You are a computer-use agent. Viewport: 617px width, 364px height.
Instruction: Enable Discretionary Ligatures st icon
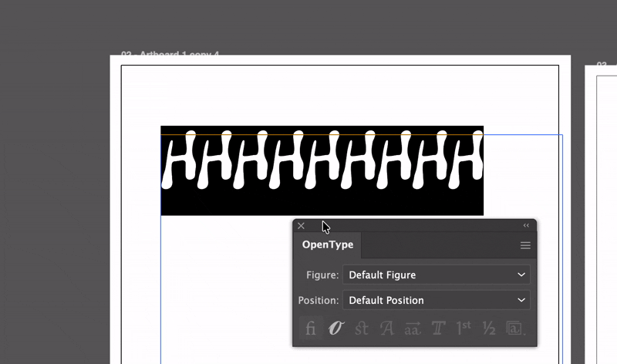pos(362,328)
